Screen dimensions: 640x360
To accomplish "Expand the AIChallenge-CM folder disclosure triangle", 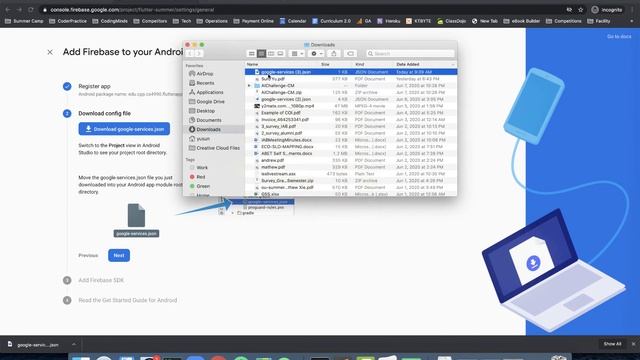I will click(249, 86).
